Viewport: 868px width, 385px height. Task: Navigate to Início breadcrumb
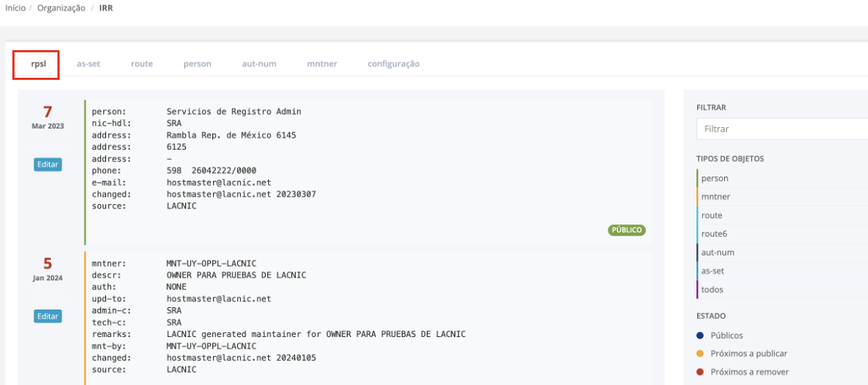pyautogui.click(x=16, y=8)
